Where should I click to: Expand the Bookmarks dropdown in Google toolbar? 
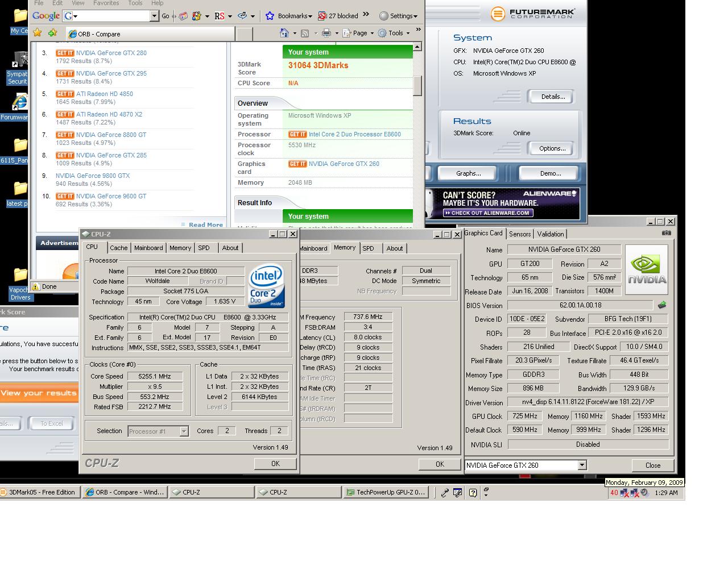(x=311, y=16)
